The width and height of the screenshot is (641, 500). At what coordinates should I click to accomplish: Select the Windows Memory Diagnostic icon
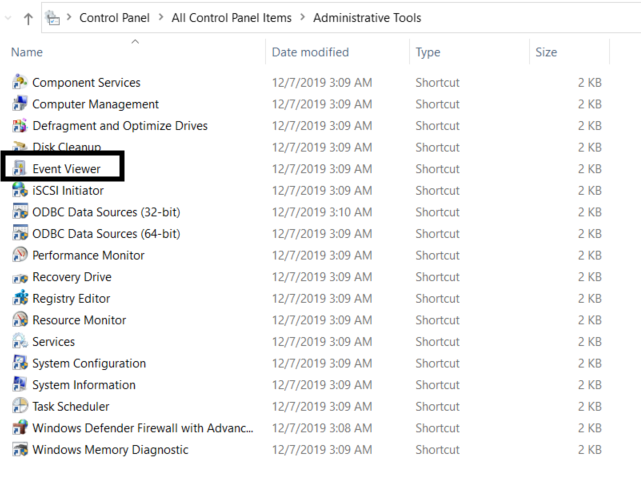(x=20, y=449)
